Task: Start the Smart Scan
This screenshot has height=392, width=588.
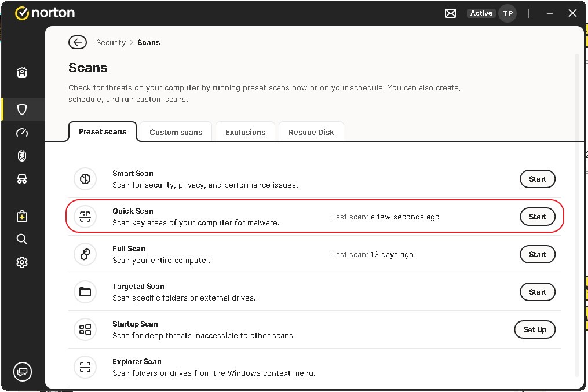Action: [538, 179]
